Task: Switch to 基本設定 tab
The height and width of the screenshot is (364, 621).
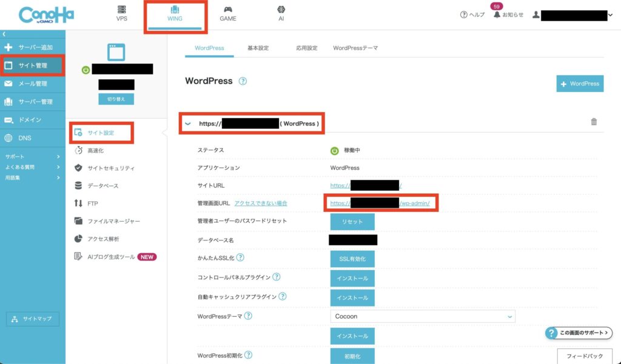Action: (x=258, y=48)
